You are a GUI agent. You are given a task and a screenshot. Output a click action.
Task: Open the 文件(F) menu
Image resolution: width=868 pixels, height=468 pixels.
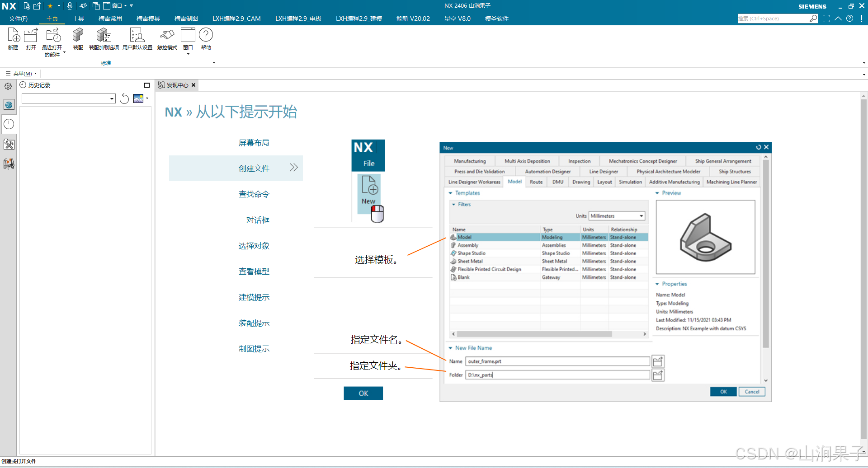click(18, 19)
